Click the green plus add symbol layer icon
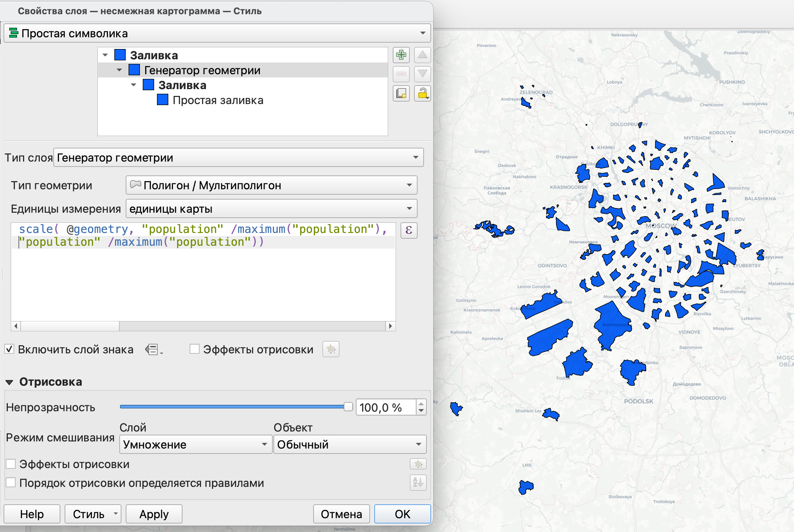794x532 pixels. 401,55
